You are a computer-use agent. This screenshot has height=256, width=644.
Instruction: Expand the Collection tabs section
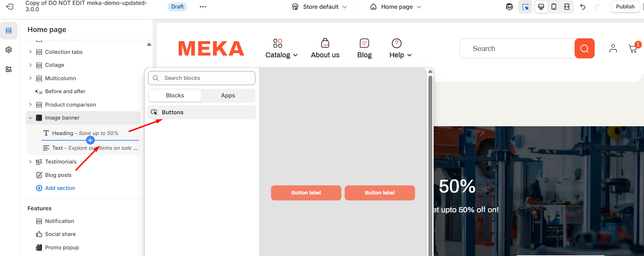pyautogui.click(x=30, y=52)
